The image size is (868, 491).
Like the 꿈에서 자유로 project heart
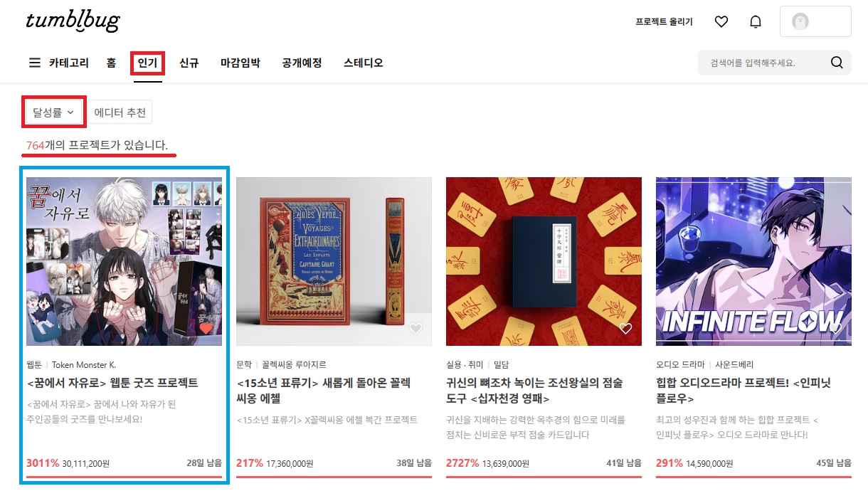tap(206, 329)
